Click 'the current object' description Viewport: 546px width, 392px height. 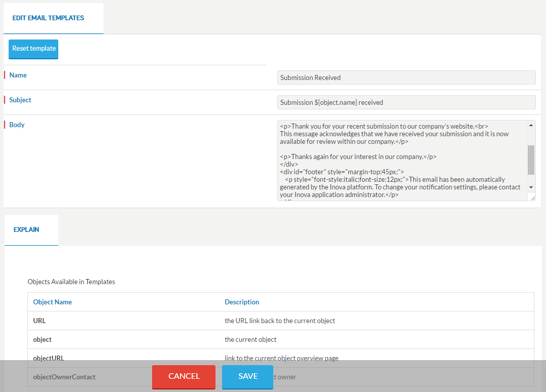250,339
